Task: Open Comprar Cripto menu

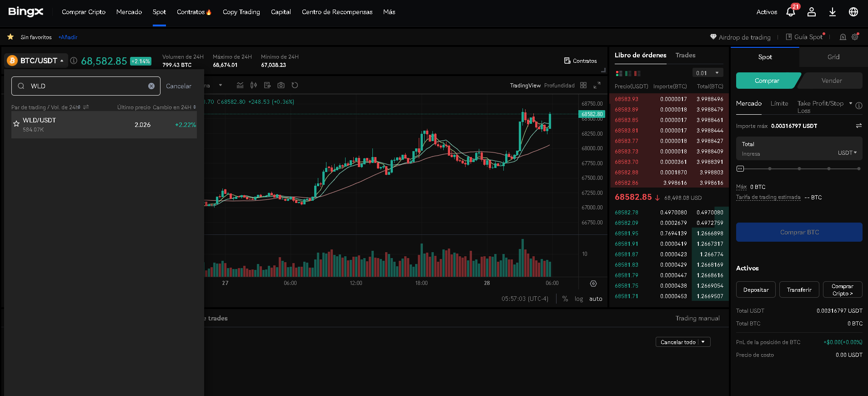Action: click(x=84, y=12)
